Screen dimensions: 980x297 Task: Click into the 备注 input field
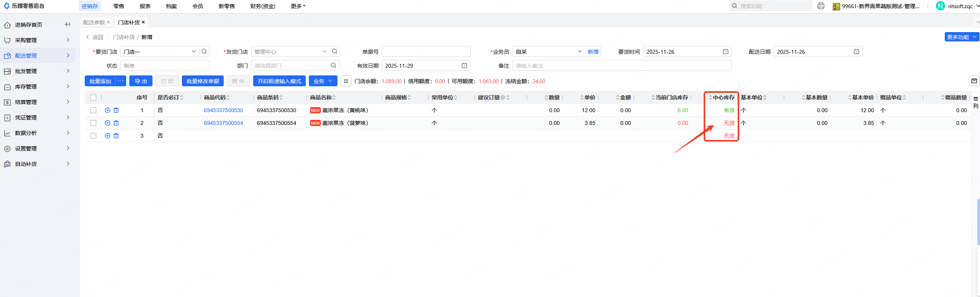622,66
